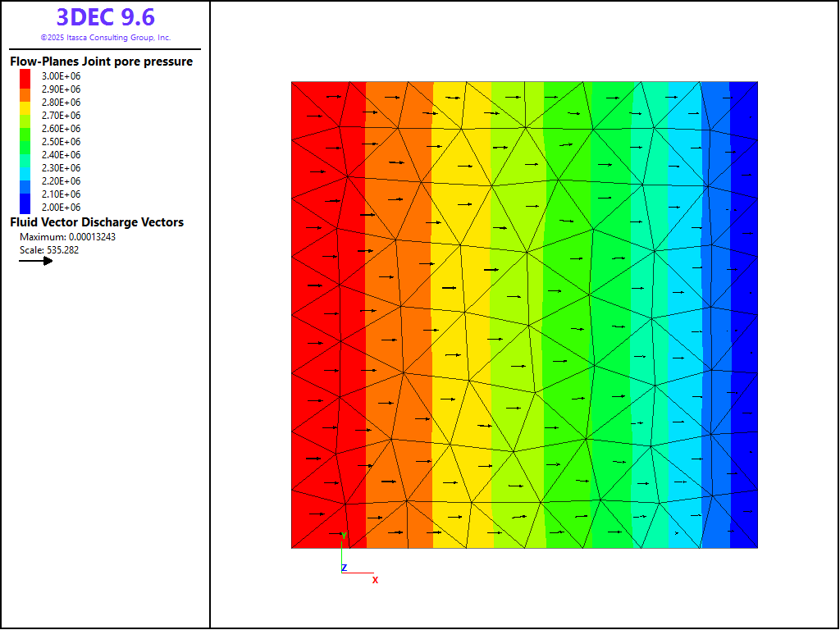Click the blue Z axis label

[x=344, y=568]
